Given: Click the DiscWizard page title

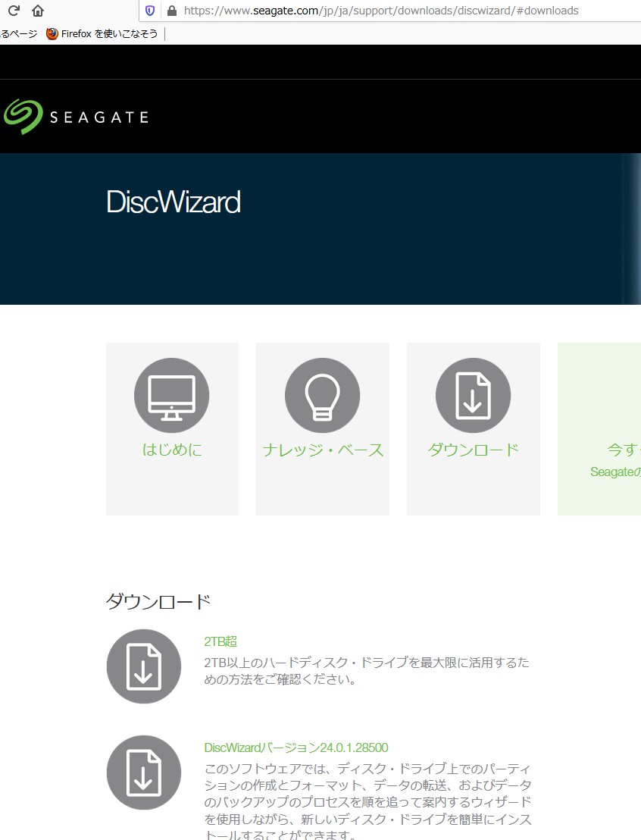Looking at the screenshot, I should tap(174, 202).
